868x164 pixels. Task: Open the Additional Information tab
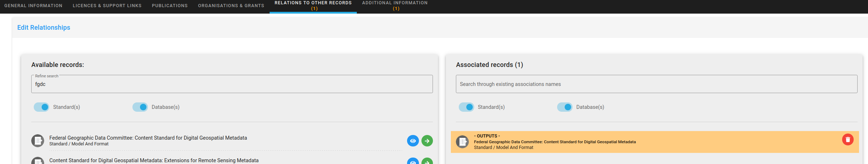coord(395,6)
